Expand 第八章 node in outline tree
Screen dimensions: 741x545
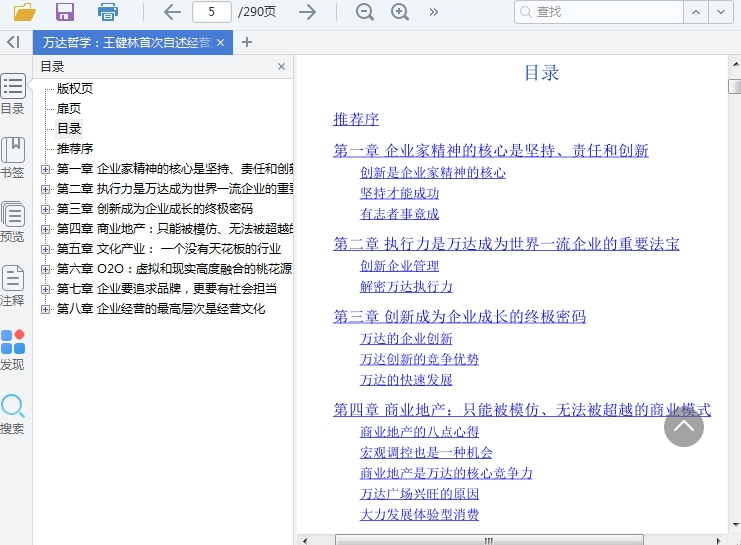45,309
